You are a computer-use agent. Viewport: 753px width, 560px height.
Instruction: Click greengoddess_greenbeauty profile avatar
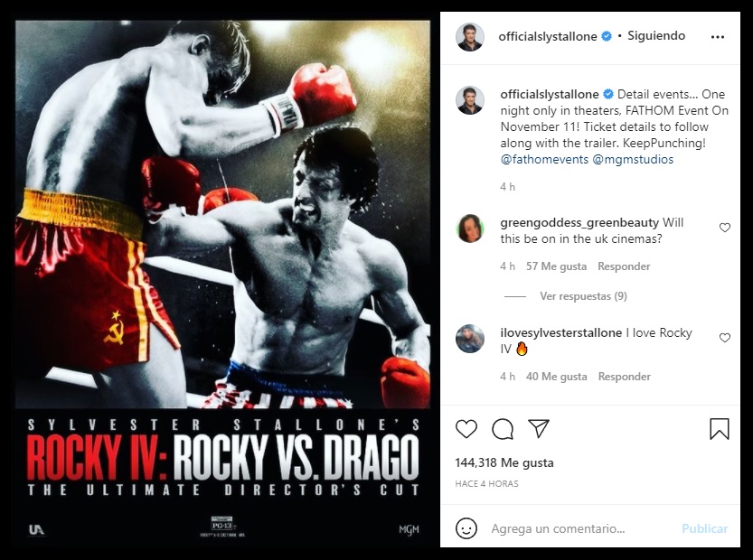(470, 229)
